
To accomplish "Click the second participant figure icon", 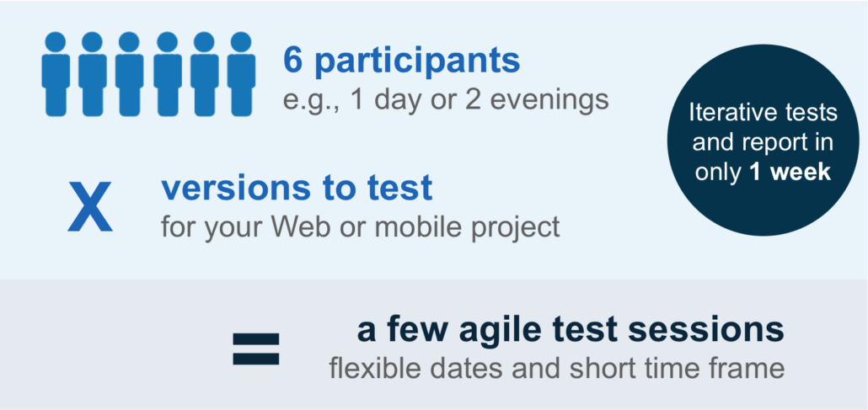I will [93, 74].
